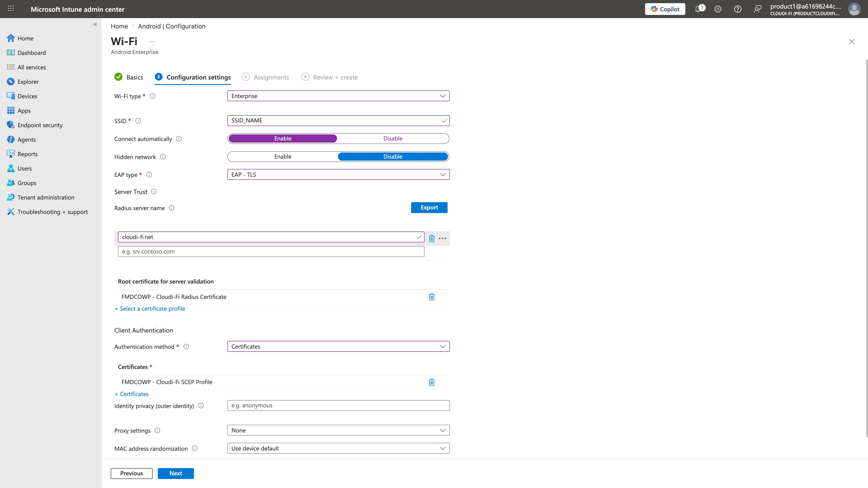Click the Identity privacy outer identity field
868x488 pixels.
click(338, 406)
